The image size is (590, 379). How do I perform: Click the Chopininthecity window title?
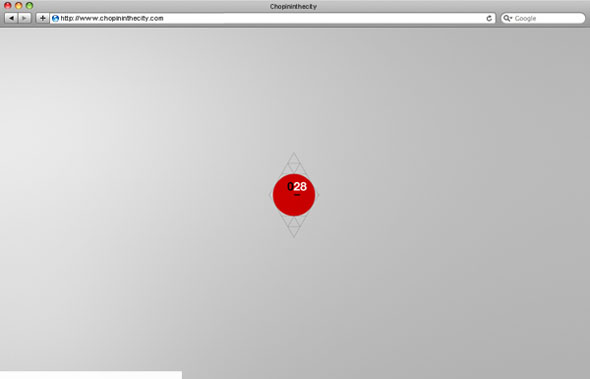[293, 6]
